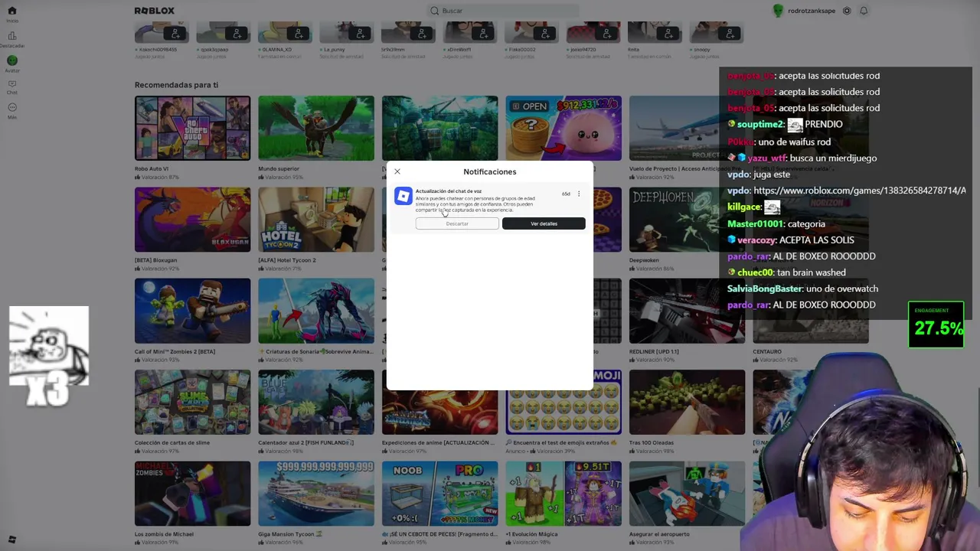Open Asegurar el aeropuerto thumbnail
Viewport: 980px width, 551px height.
click(687, 494)
